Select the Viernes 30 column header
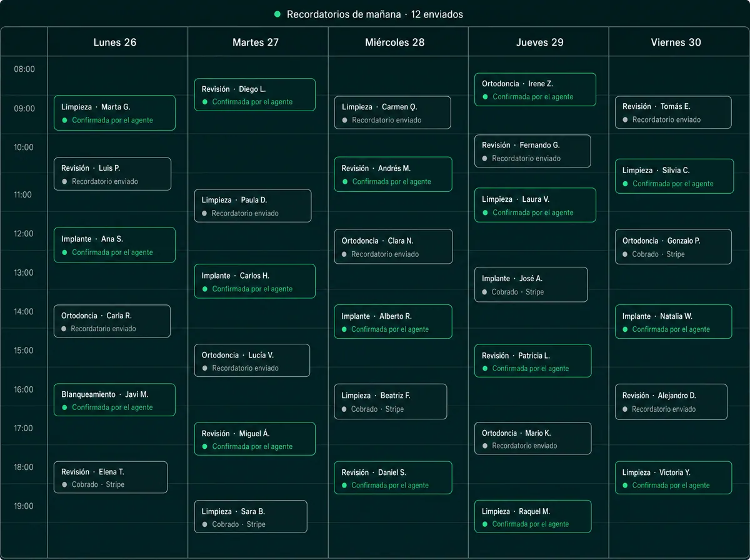 coord(676,42)
